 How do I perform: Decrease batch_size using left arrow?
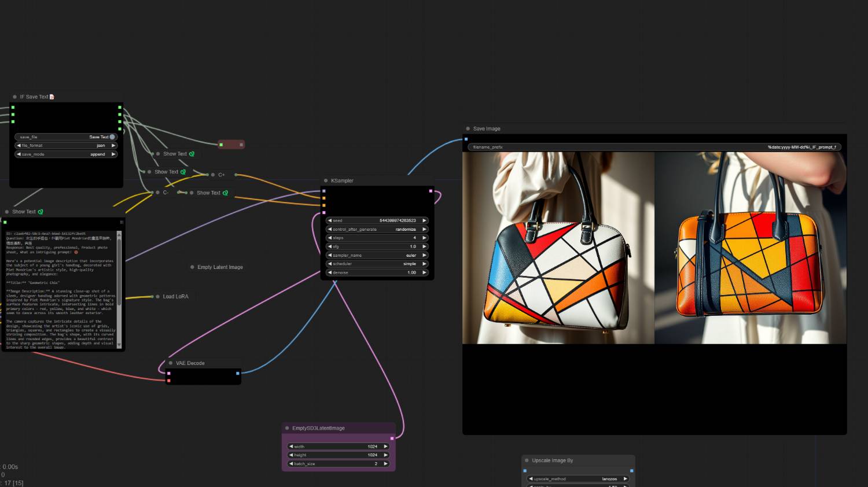point(291,464)
